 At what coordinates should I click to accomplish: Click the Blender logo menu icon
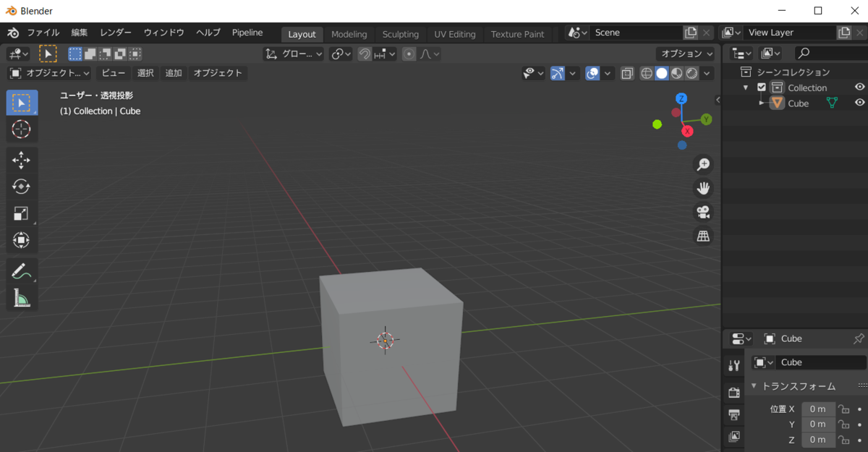point(13,33)
